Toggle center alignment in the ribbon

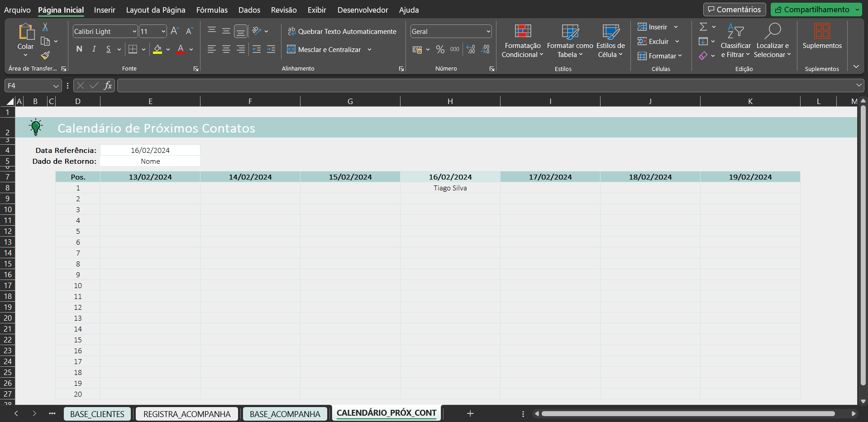click(x=226, y=49)
